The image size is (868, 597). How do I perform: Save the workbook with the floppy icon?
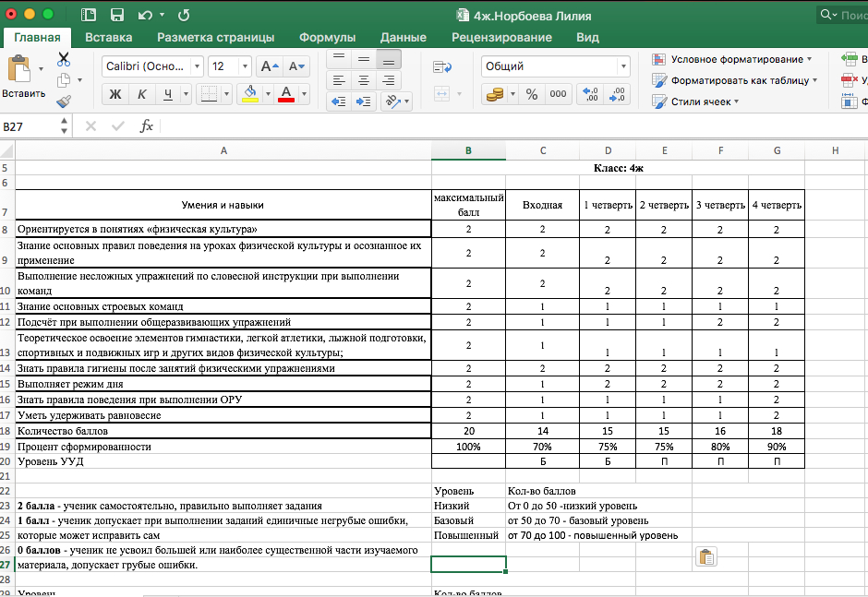(116, 15)
